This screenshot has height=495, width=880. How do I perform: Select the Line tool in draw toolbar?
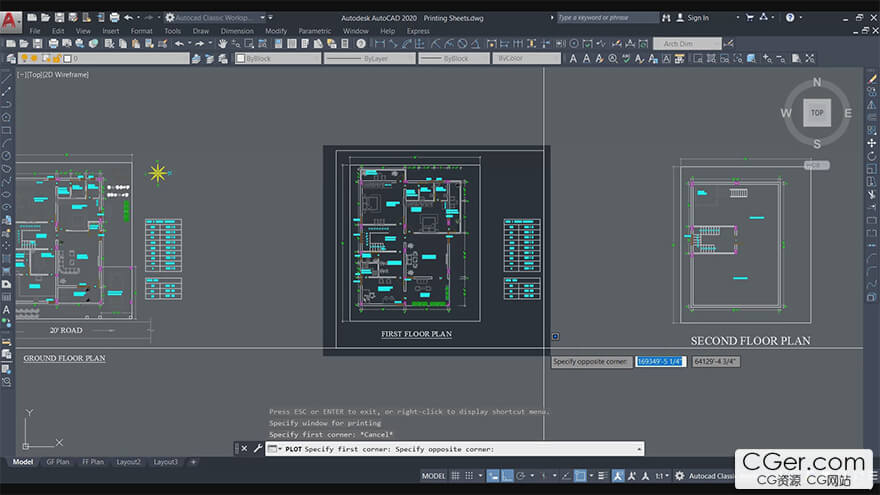(x=7, y=79)
